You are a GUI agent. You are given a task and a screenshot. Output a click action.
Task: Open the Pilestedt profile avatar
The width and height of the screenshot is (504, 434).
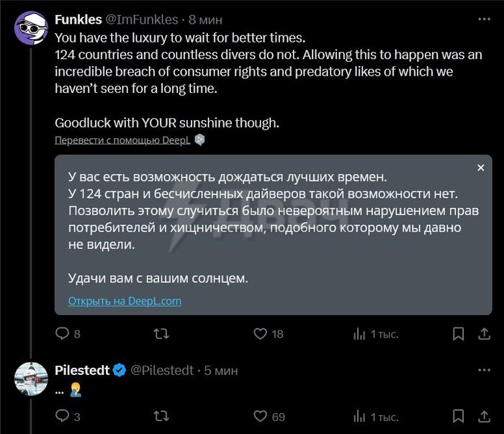pyautogui.click(x=31, y=379)
